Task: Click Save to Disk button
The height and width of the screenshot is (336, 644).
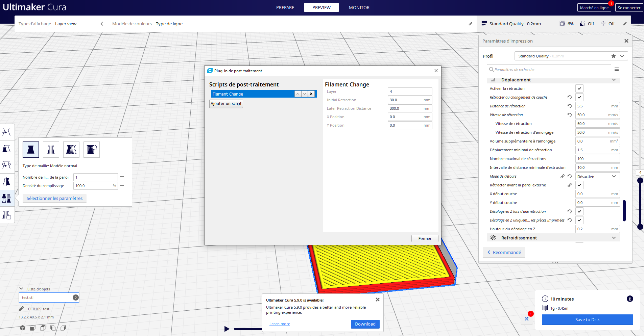Action: (x=587, y=319)
